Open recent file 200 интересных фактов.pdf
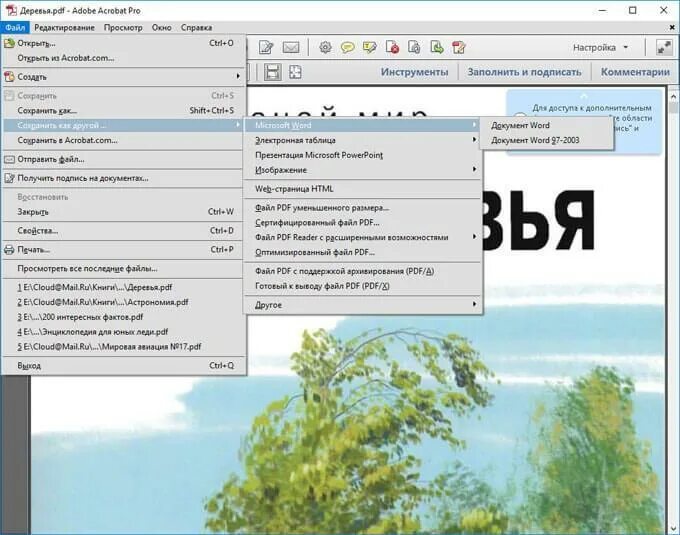Viewport: 680px width, 535px height. pyautogui.click(x=124, y=317)
